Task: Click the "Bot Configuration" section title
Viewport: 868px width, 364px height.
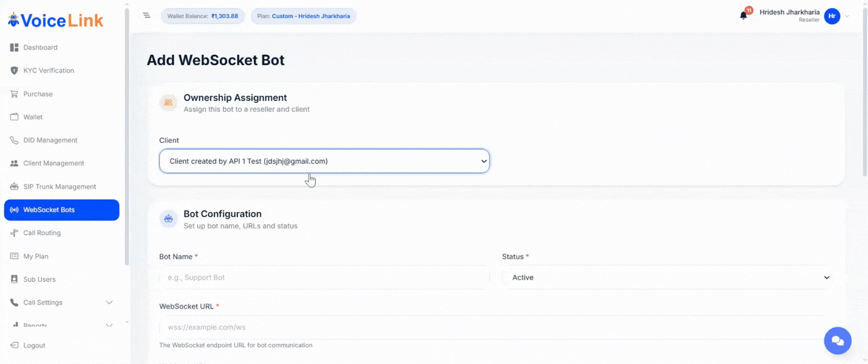Action: tap(222, 214)
